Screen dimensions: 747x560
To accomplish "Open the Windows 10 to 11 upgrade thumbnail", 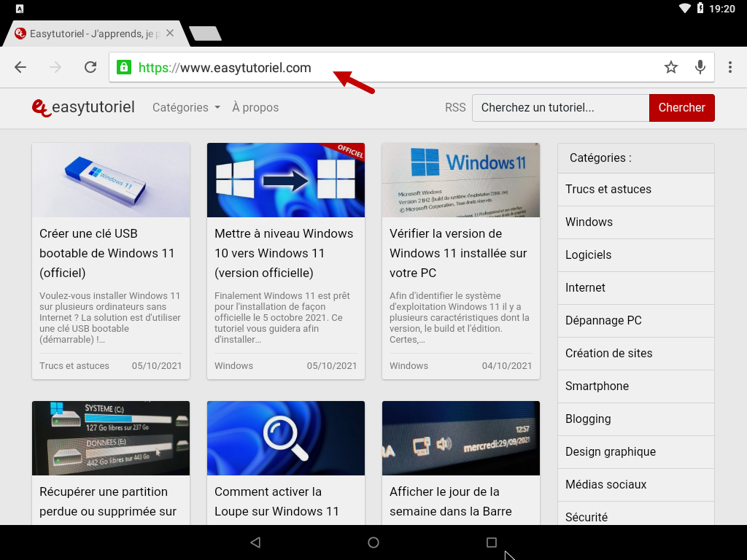I will click(x=286, y=180).
